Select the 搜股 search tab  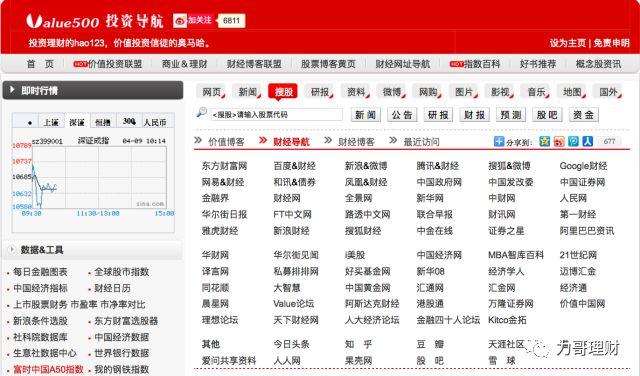[x=283, y=92]
